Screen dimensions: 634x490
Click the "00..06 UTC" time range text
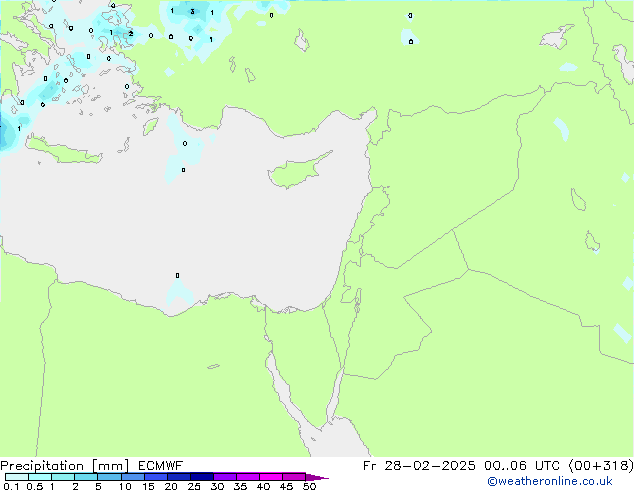522,466
